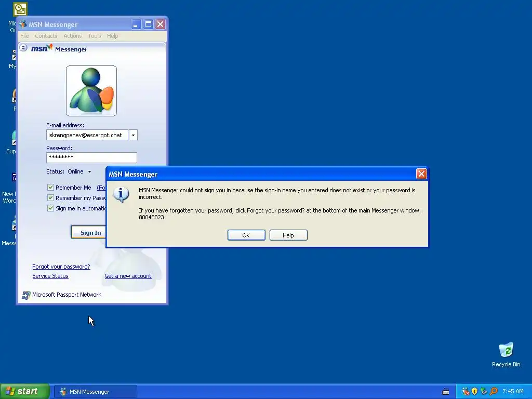
Task: Click the blue information icon in the error dialog
Action: coord(121,194)
